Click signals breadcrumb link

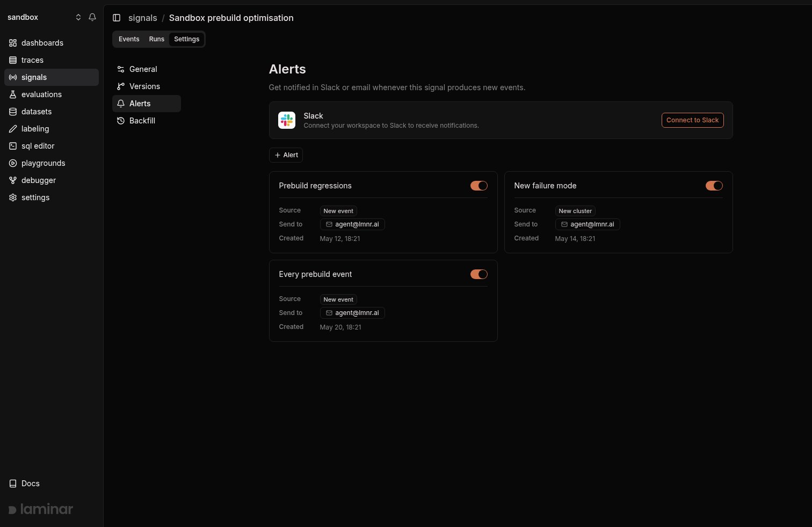coord(143,18)
